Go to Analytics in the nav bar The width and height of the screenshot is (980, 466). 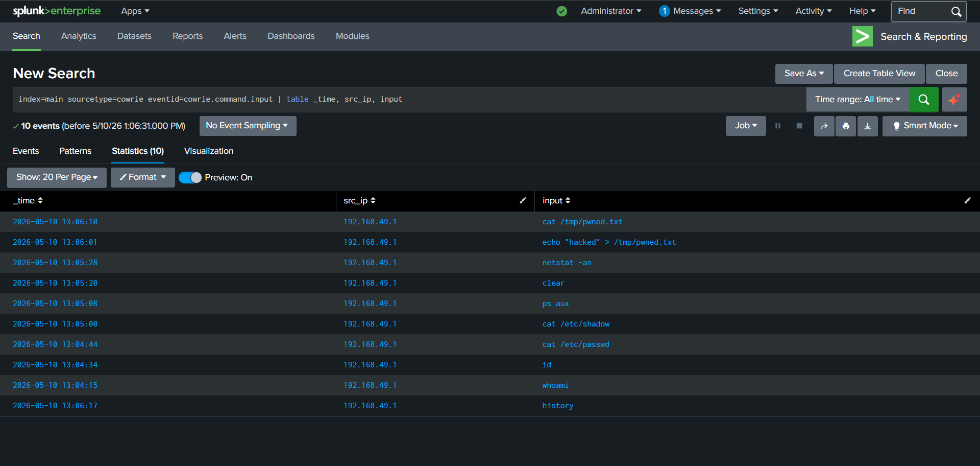click(x=79, y=36)
